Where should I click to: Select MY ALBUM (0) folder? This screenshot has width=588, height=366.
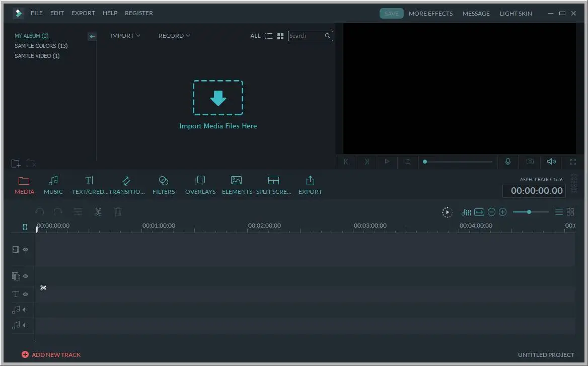point(32,36)
